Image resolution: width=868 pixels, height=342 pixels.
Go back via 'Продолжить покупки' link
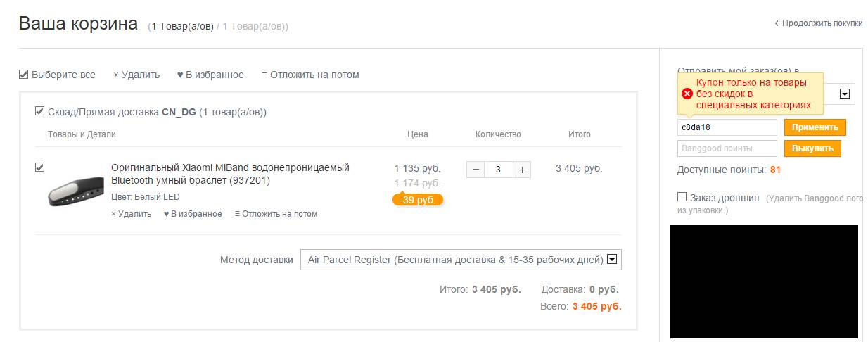point(818,23)
